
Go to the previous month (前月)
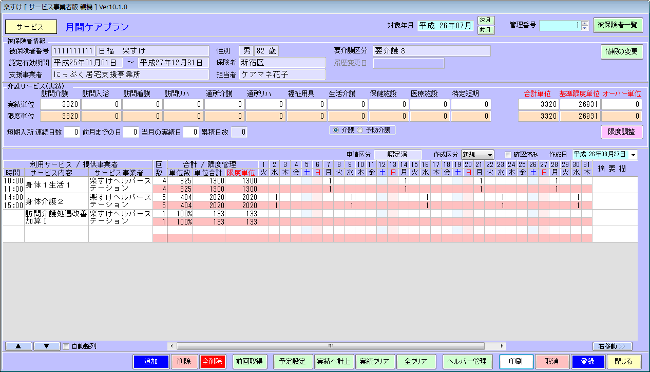pos(485,30)
